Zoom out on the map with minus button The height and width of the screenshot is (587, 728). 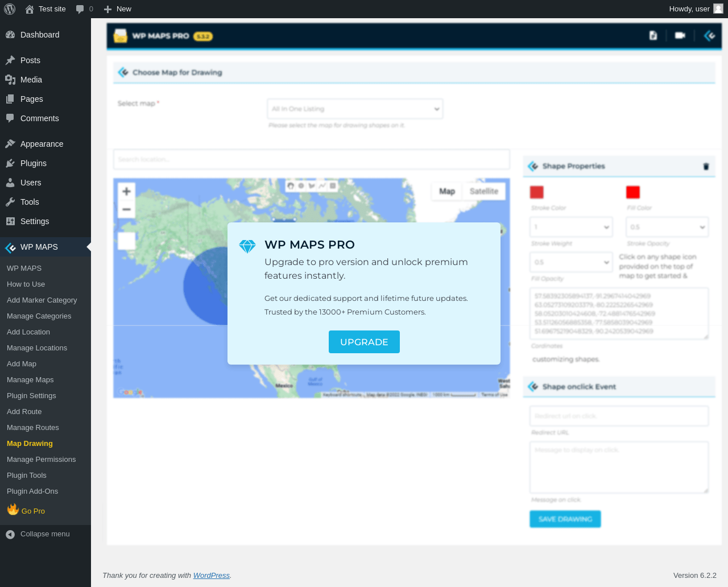[126, 209]
